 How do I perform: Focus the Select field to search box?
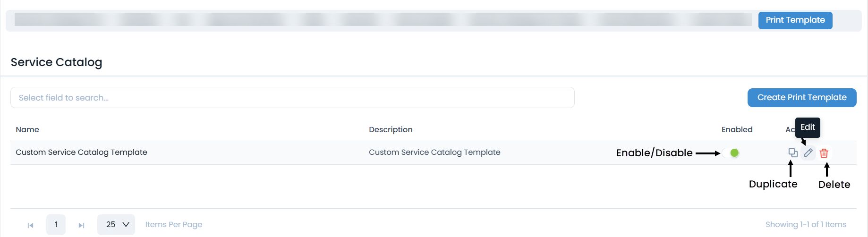292,98
